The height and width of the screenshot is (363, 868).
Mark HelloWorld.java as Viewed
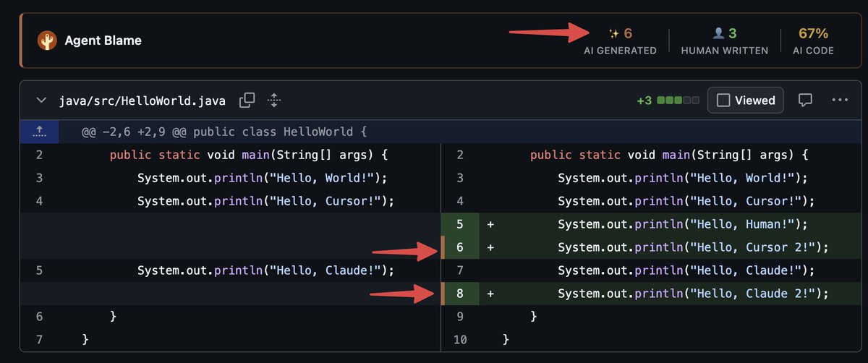(x=746, y=101)
